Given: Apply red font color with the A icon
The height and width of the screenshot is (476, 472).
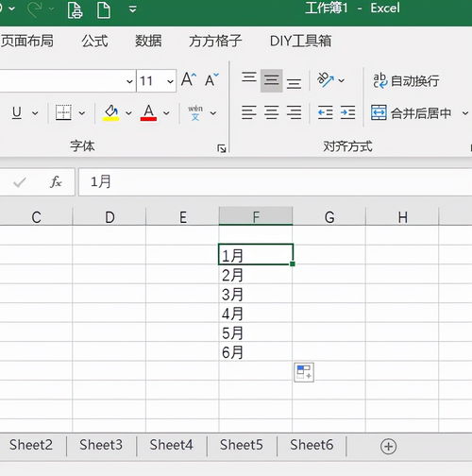Looking at the screenshot, I should point(148,112).
